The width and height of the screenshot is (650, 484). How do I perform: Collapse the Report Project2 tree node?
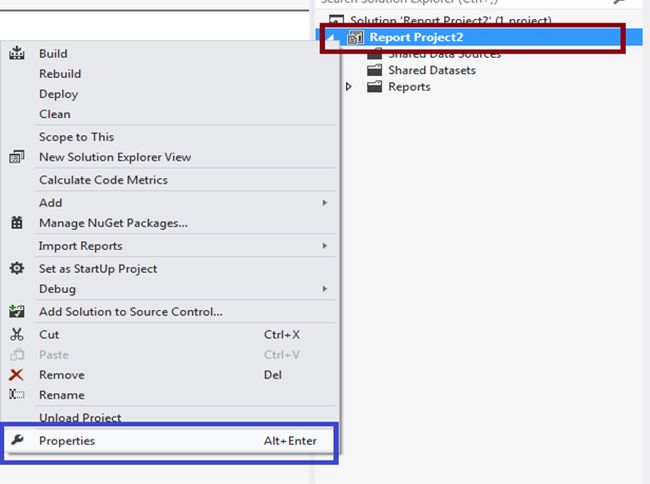click(x=333, y=39)
